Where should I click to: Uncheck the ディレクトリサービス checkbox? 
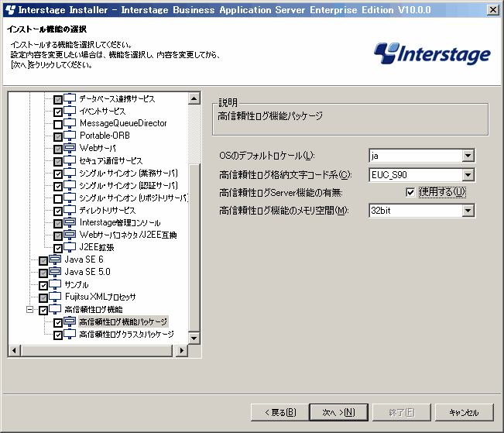58,211
